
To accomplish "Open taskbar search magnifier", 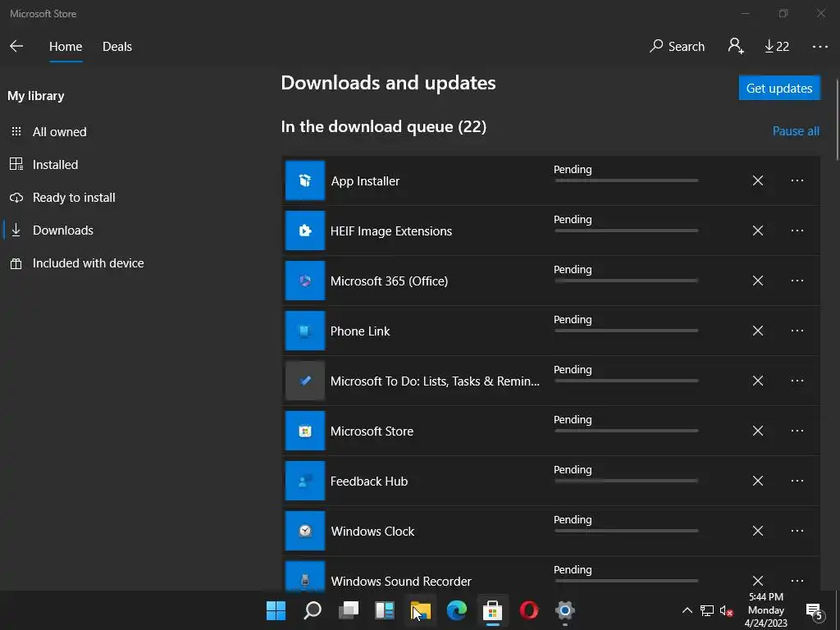I will [313, 610].
